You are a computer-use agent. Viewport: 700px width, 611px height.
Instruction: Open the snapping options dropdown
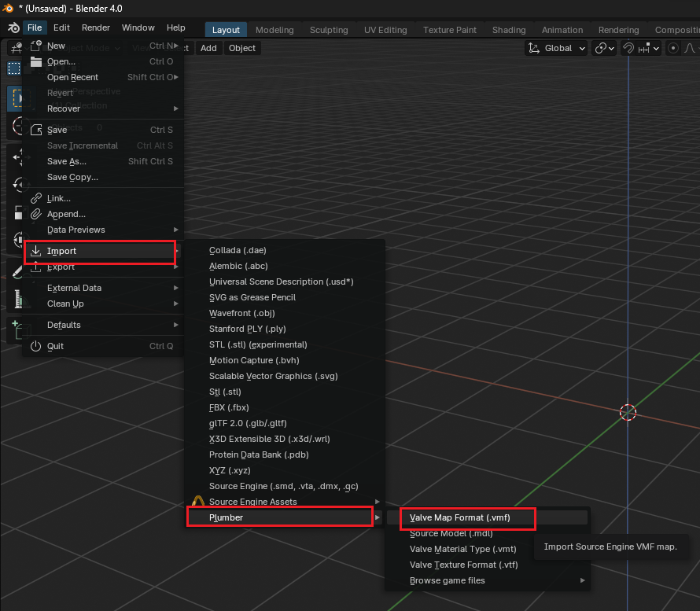pos(649,48)
